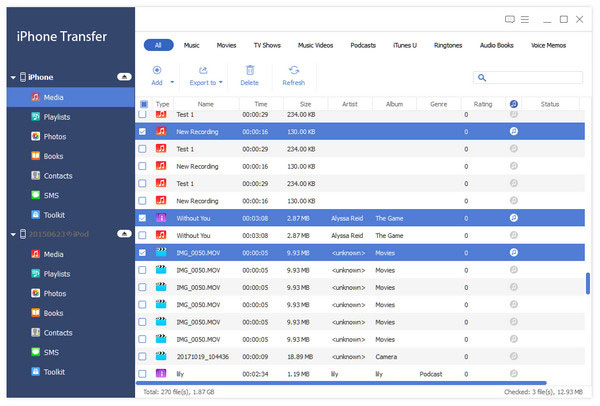Click ringtone column header icon
Viewport: 600px width, 406px height.
click(x=514, y=104)
